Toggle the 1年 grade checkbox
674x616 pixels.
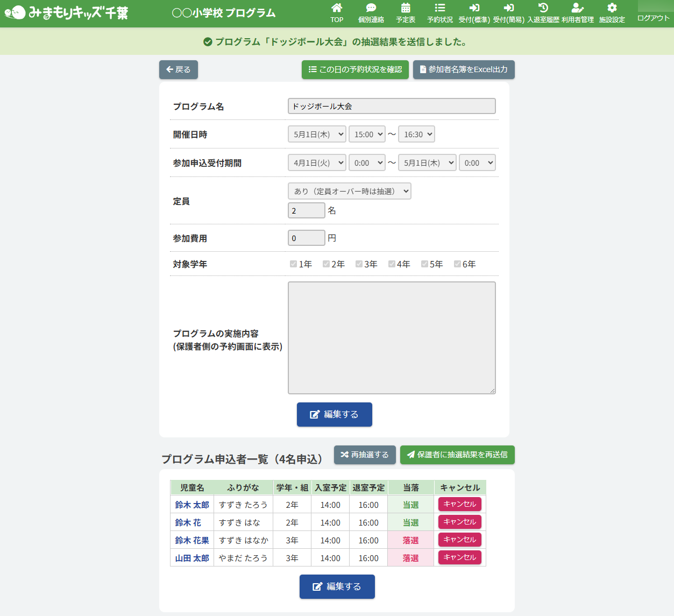pos(294,264)
